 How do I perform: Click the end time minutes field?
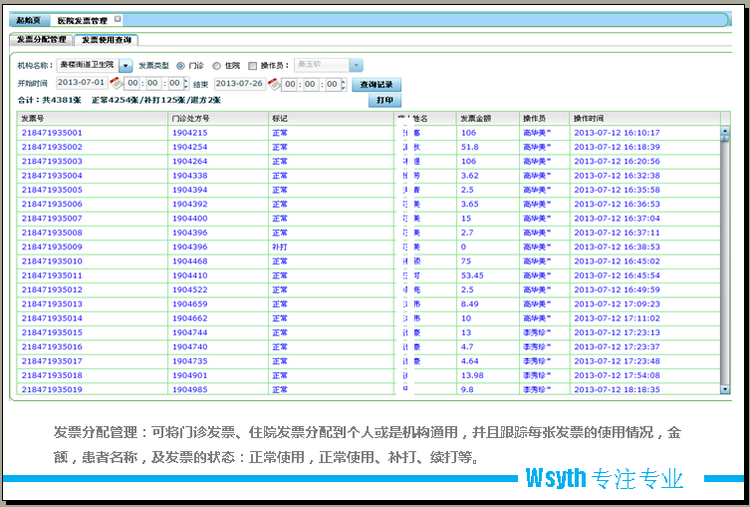coord(310,84)
